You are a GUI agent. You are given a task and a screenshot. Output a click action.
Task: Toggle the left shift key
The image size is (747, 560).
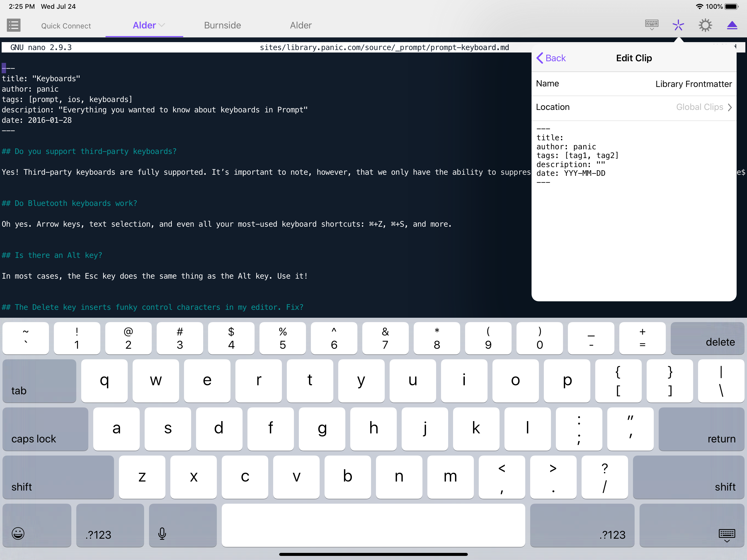tap(58, 477)
